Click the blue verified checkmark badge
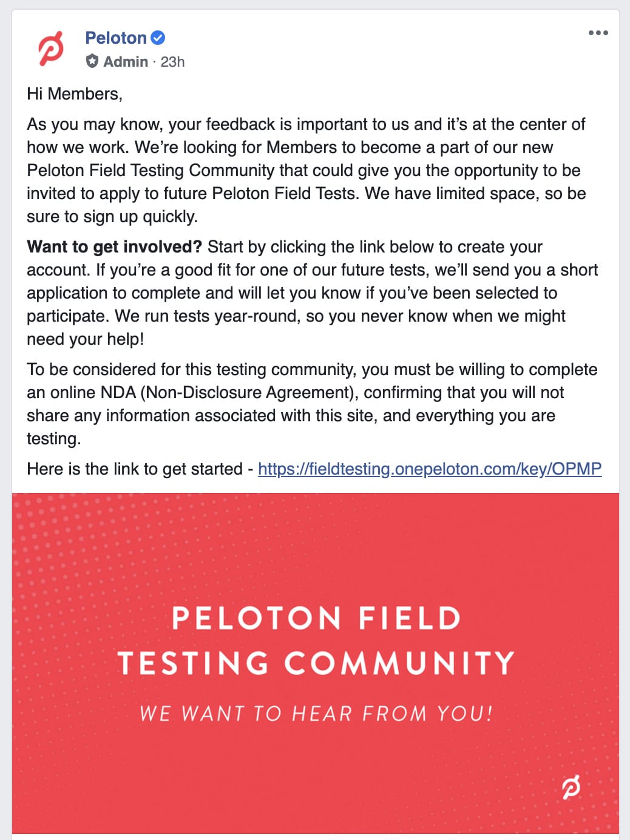 tap(158, 38)
